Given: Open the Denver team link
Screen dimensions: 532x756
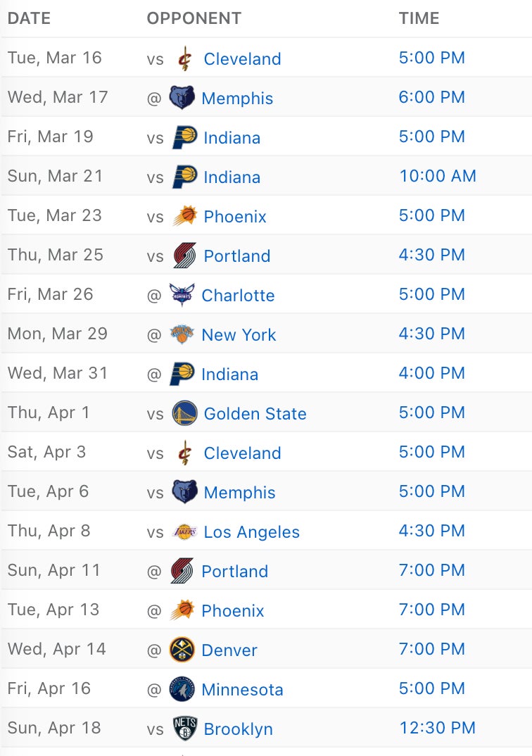Looking at the screenshot, I should click(x=229, y=650).
